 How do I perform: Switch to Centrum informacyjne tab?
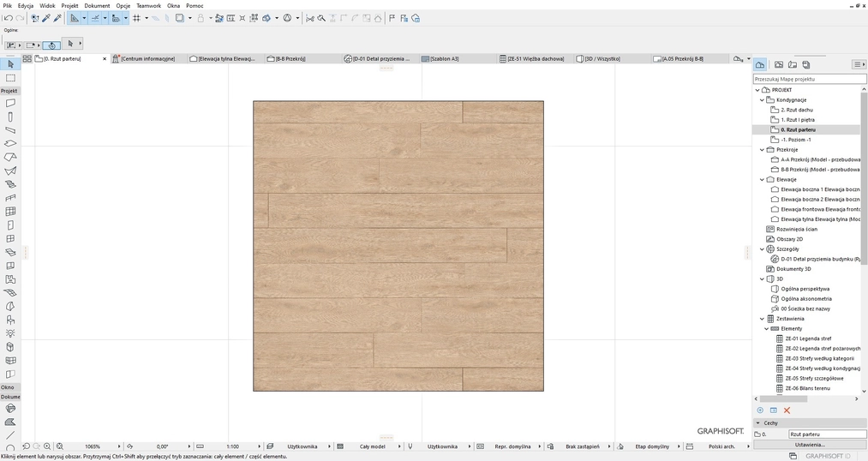click(148, 58)
